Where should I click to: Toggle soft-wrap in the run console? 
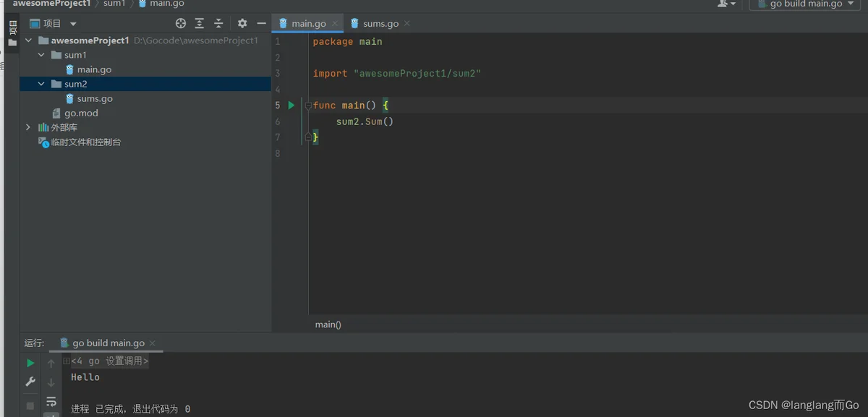(x=51, y=401)
